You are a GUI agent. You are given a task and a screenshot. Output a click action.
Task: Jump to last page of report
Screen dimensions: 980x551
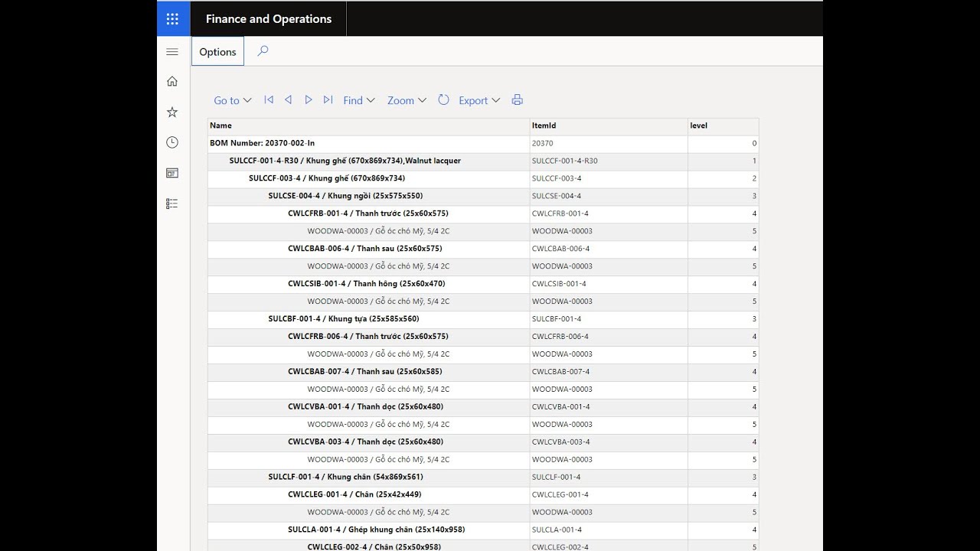328,99
